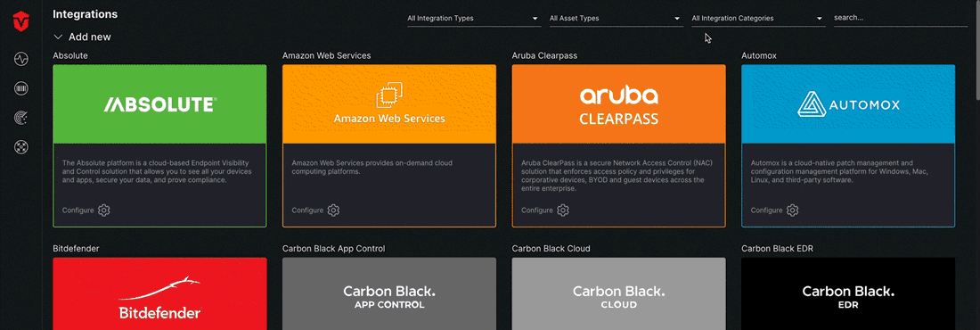980x330 pixels.
Task: Collapse the Add new section
Action: [82, 37]
